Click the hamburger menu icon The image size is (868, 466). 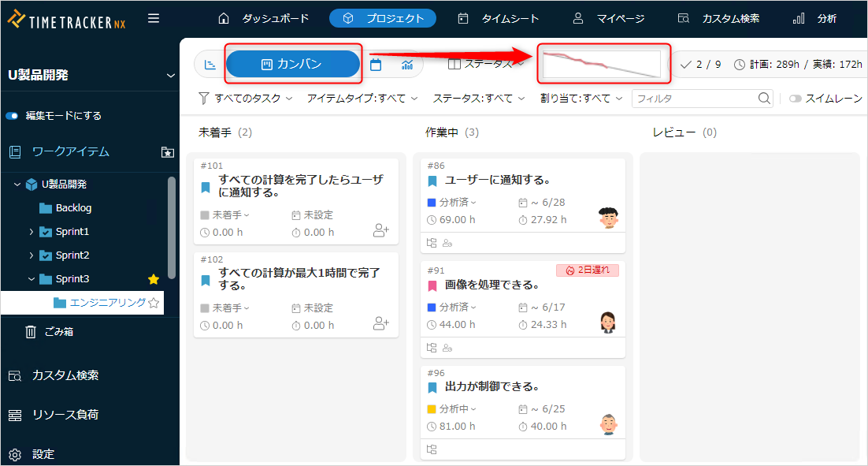[x=154, y=18]
